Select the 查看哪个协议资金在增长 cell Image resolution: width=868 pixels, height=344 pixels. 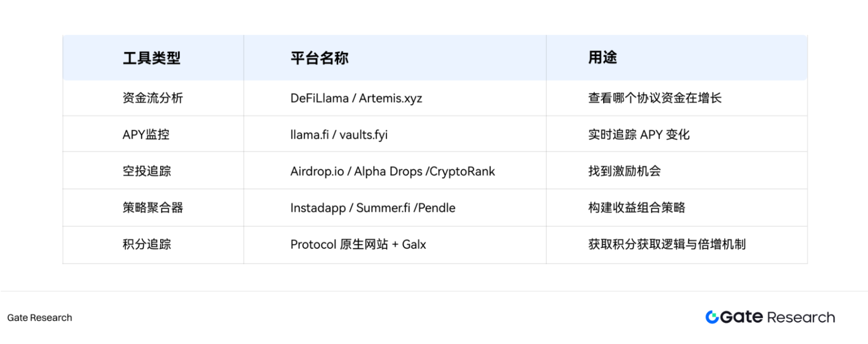(x=654, y=98)
